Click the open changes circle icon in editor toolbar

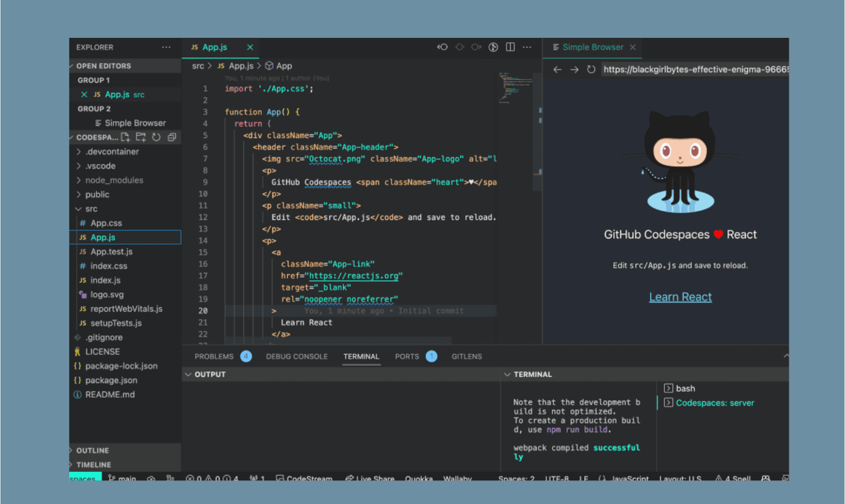pyautogui.click(x=459, y=47)
